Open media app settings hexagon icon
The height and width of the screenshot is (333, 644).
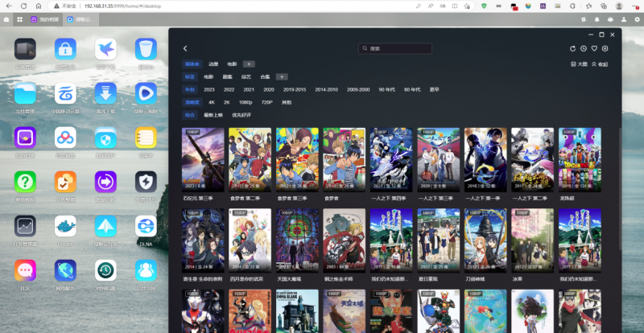(x=605, y=48)
